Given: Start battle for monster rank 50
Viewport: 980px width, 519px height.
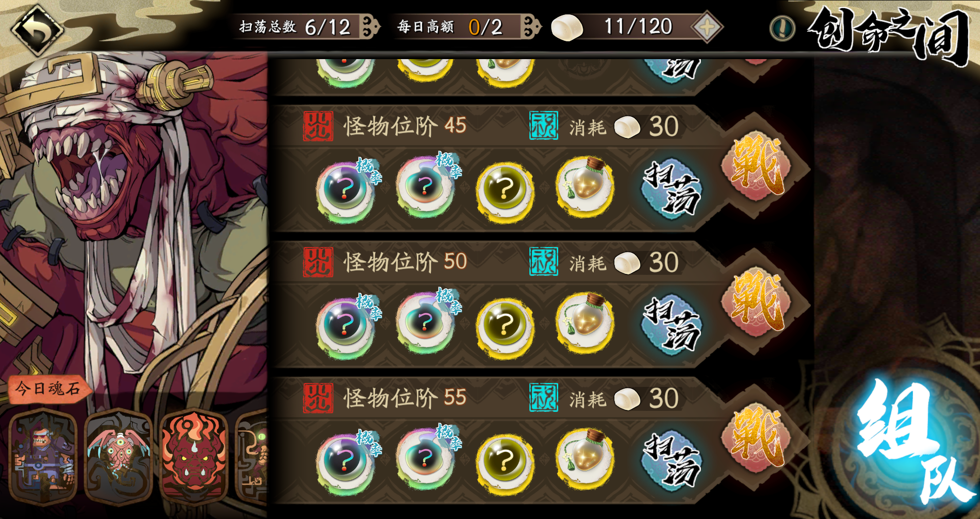Looking at the screenshot, I should pos(758,302).
